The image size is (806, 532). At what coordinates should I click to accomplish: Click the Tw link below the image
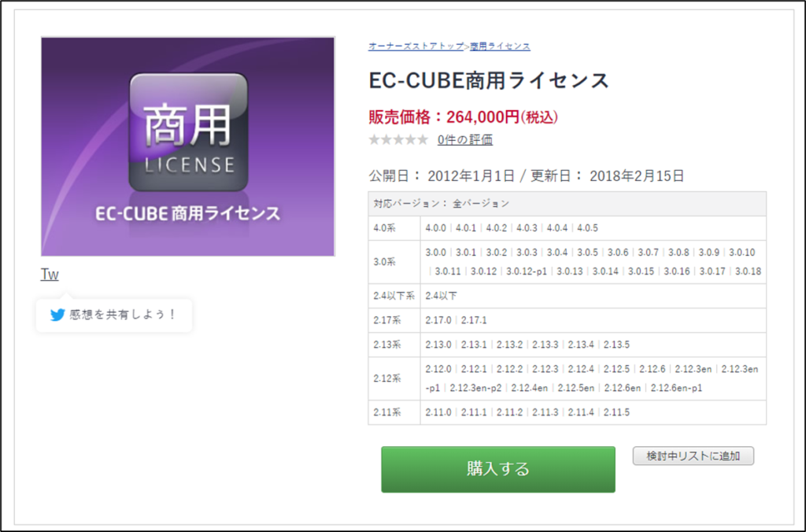[x=50, y=275]
